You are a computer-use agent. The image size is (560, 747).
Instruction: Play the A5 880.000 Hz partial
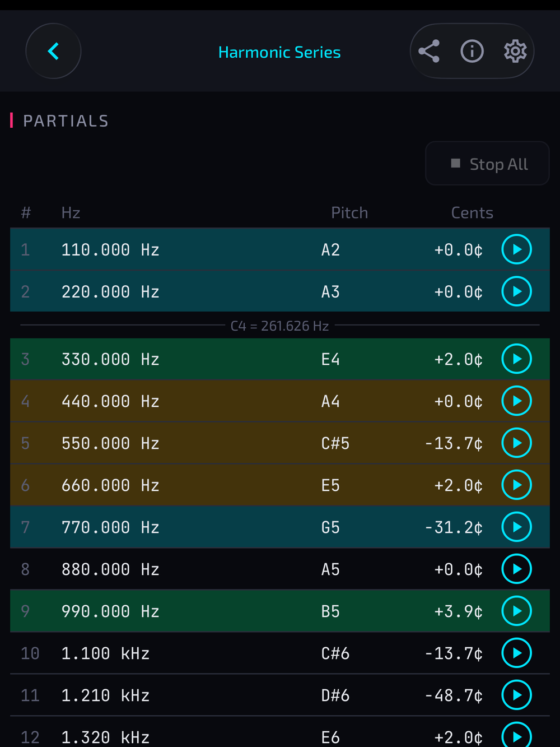tap(516, 569)
